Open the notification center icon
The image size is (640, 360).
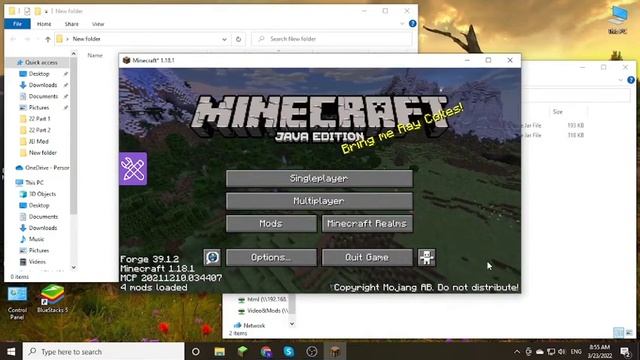tap(625, 351)
